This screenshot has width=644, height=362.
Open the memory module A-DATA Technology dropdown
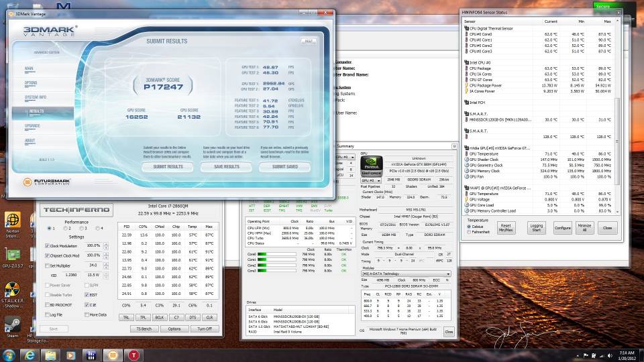point(406,274)
